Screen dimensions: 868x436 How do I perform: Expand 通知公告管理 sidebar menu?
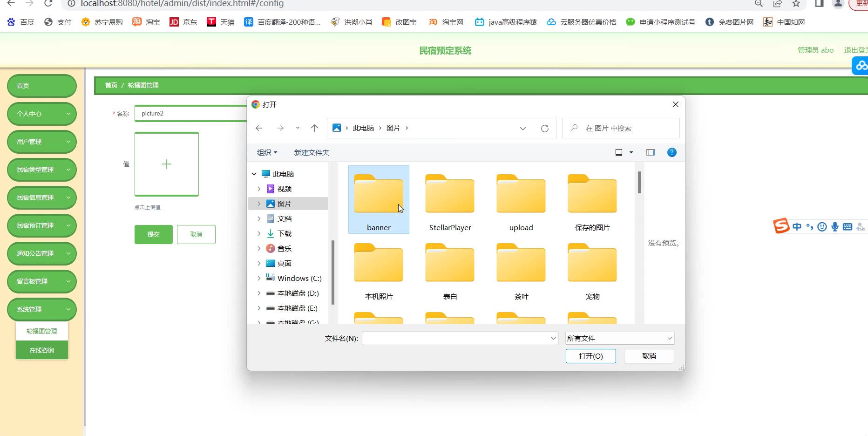[42, 253]
